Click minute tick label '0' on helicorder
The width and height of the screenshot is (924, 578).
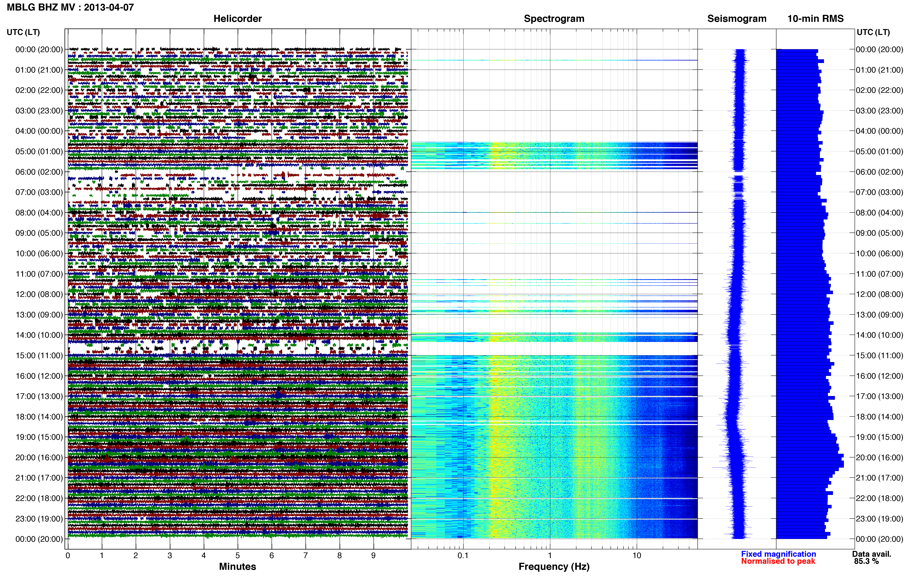tap(68, 555)
